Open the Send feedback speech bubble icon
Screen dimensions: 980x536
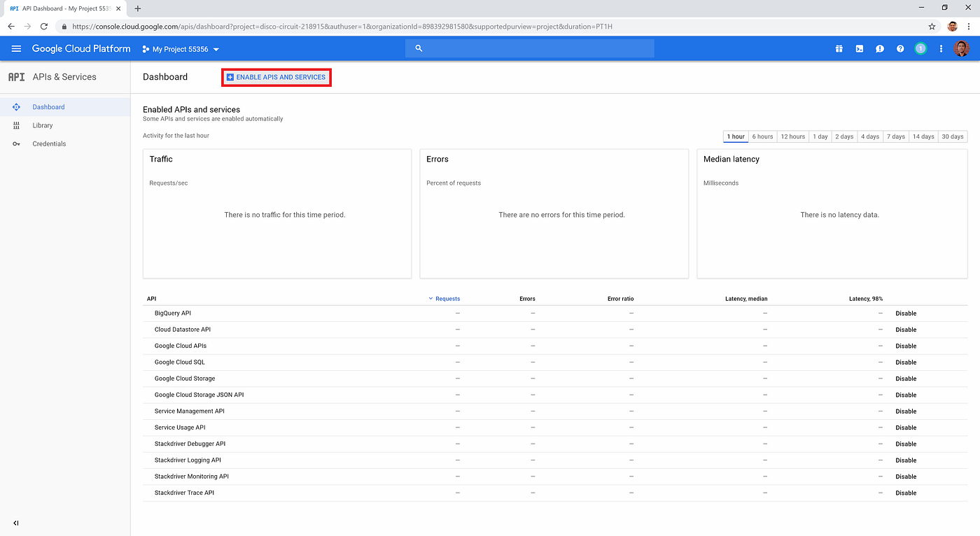pyautogui.click(x=880, y=48)
